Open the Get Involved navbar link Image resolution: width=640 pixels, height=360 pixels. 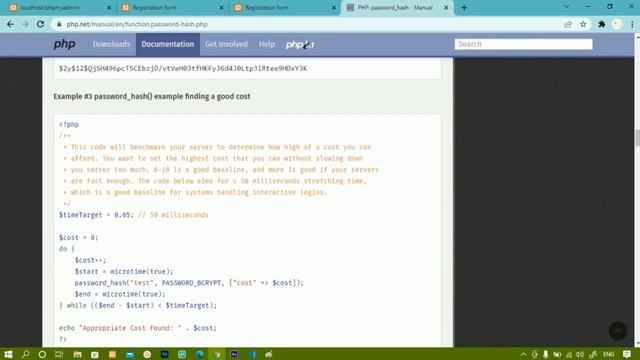point(226,44)
